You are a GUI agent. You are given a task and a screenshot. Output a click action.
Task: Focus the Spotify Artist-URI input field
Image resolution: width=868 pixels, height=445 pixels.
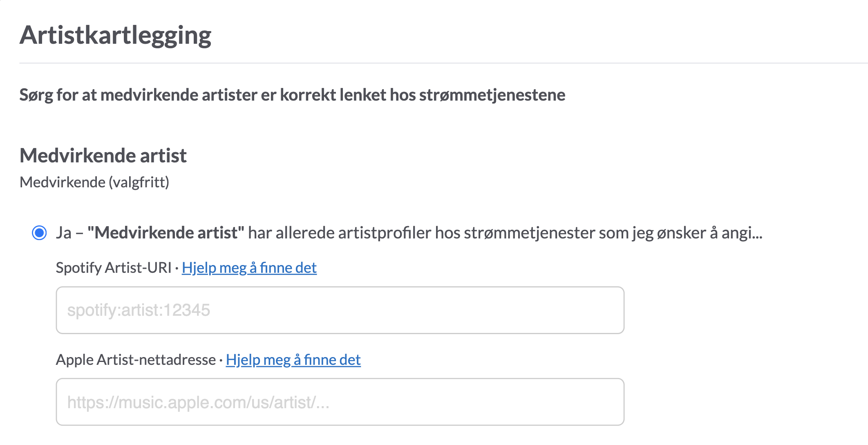(x=340, y=310)
